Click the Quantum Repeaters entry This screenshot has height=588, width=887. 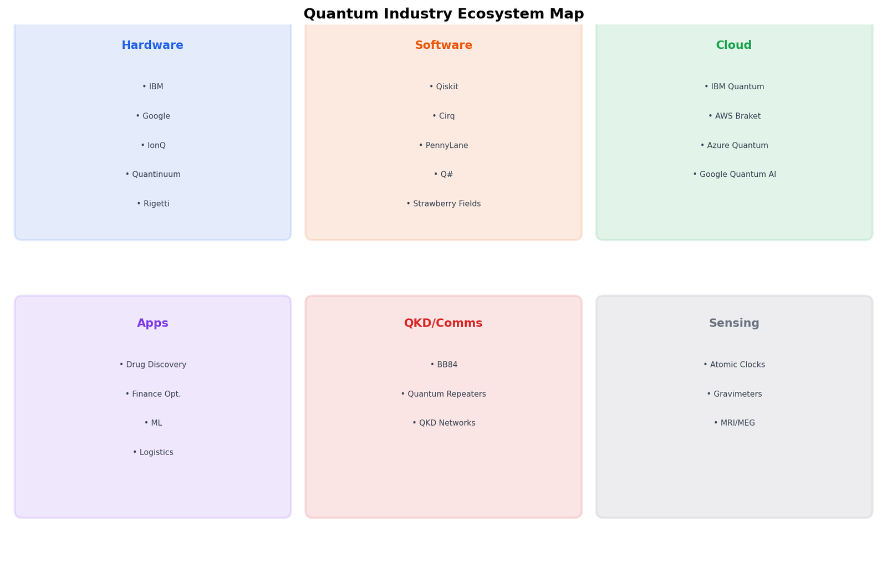pos(443,394)
